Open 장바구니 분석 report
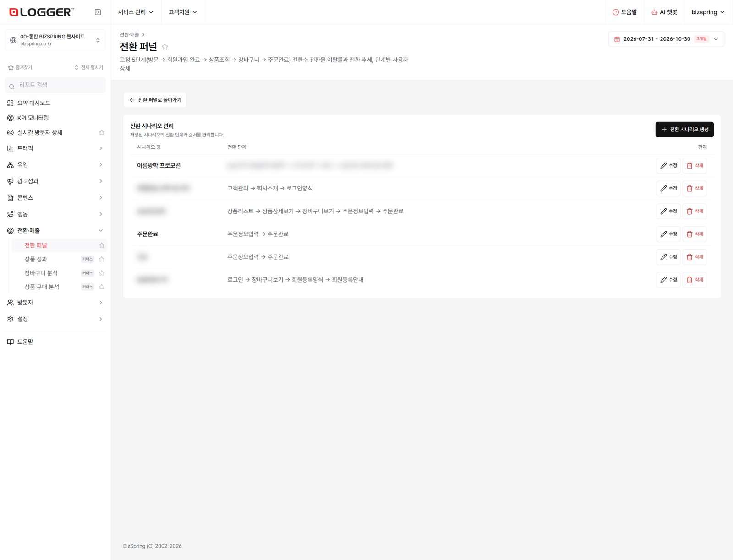The height and width of the screenshot is (560, 733). 41,273
